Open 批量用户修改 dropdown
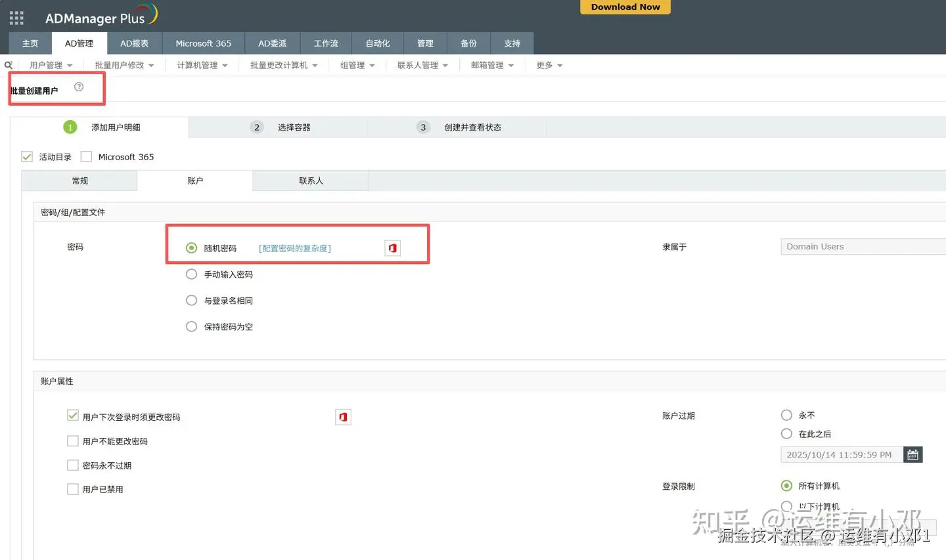 click(124, 65)
